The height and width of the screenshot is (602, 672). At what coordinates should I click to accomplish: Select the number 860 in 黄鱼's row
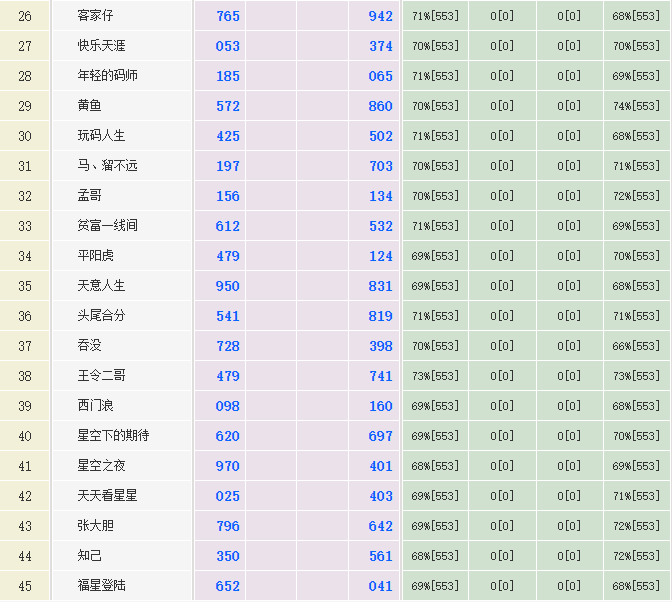[380, 106]
